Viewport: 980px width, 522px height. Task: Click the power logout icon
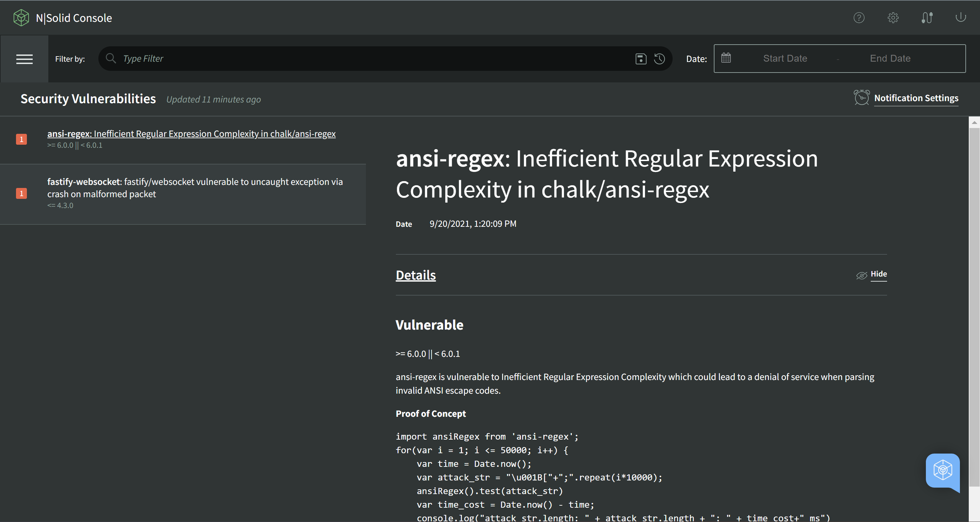[961, 17]
